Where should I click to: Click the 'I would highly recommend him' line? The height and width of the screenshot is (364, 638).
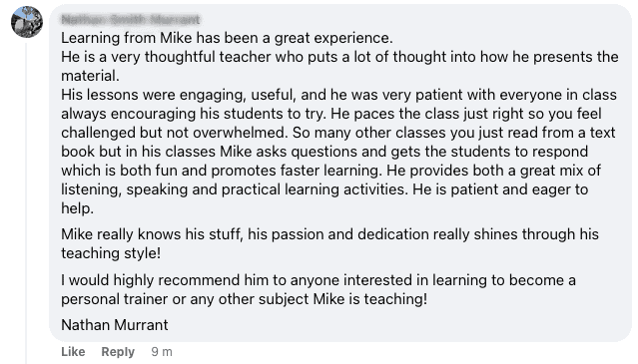pos(319,280)
